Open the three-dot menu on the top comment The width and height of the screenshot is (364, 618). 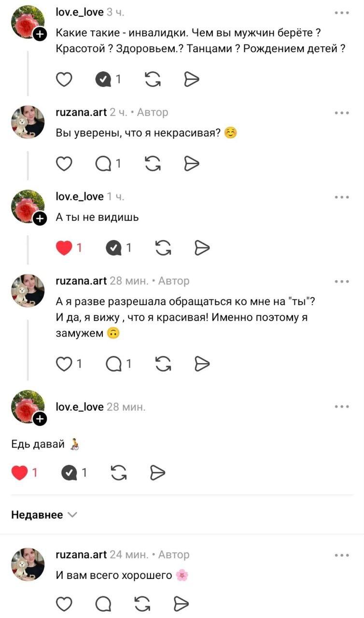(x=342, y=13)
